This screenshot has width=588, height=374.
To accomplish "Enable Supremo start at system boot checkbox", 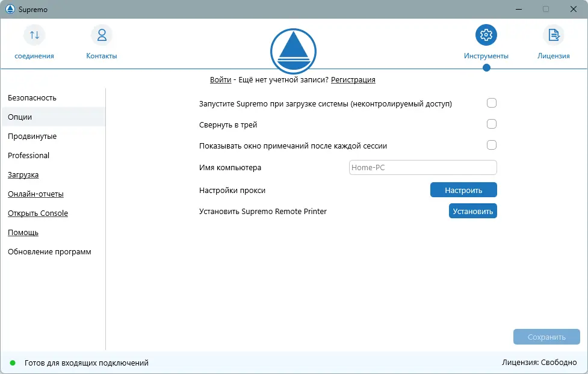I will (x=491, y=103).
